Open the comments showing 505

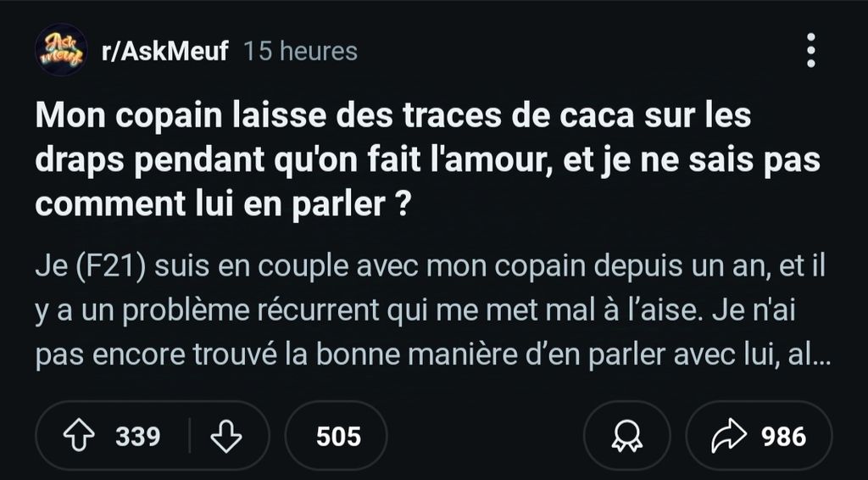point(337,436)
